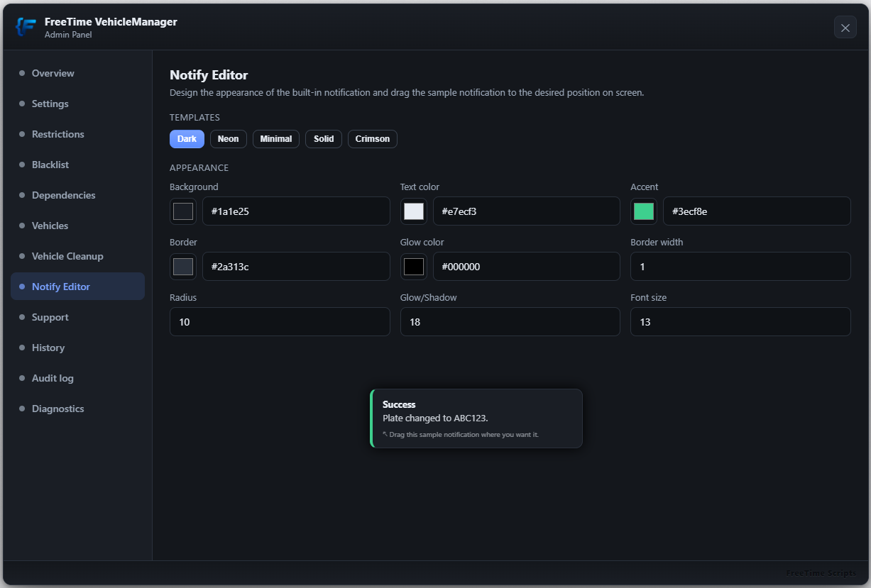Click Text color hex field #e7ecf3

pyautogui.click(x=527, y=211)
